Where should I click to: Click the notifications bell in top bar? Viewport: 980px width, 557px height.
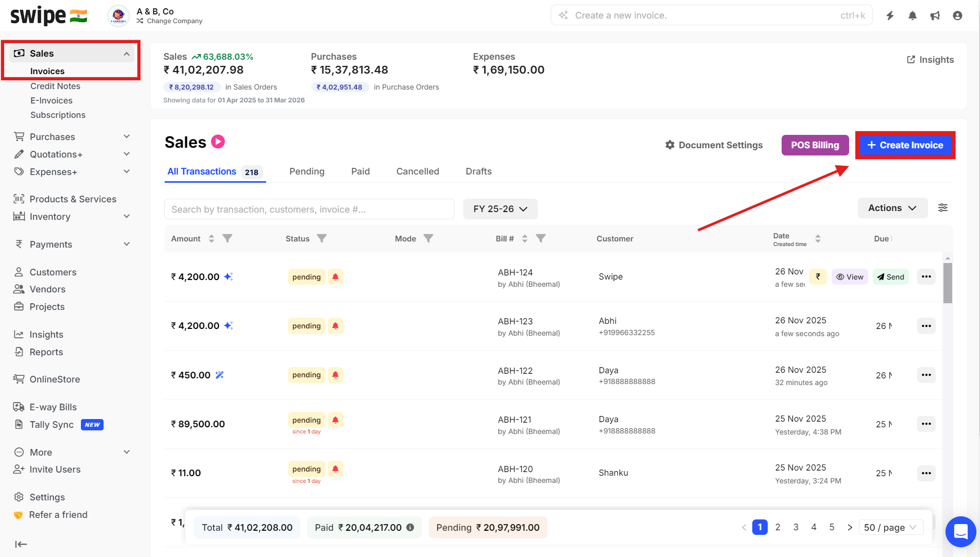[913, 15]
